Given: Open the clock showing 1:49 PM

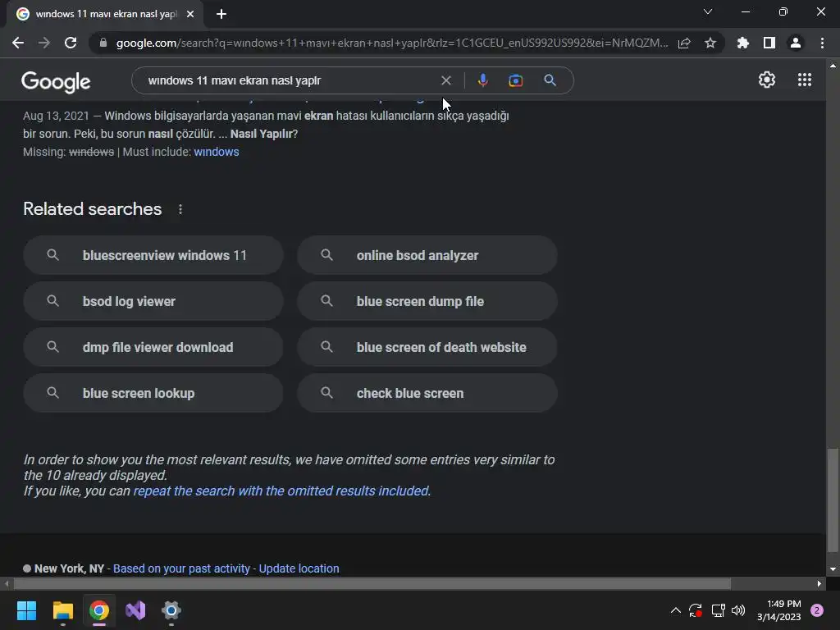Looking at the screenshot, I should [x=779, y=610].
